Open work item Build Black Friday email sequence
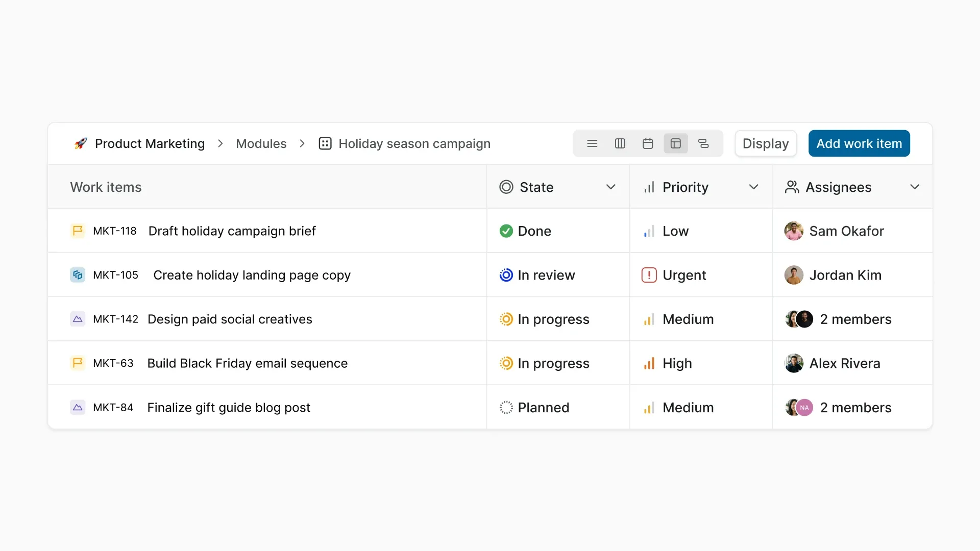 pyautogui.click(x=248, y=363)
